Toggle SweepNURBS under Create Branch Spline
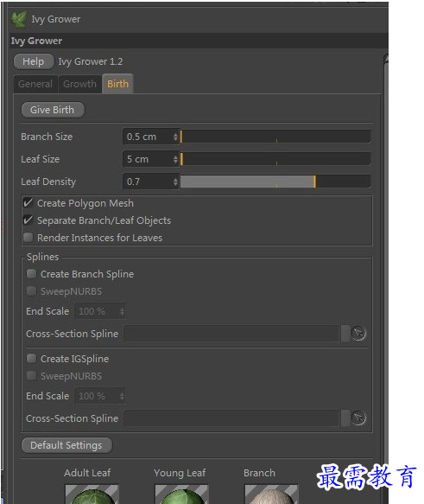This screenshot has height=504, width=424. point(31,290)
